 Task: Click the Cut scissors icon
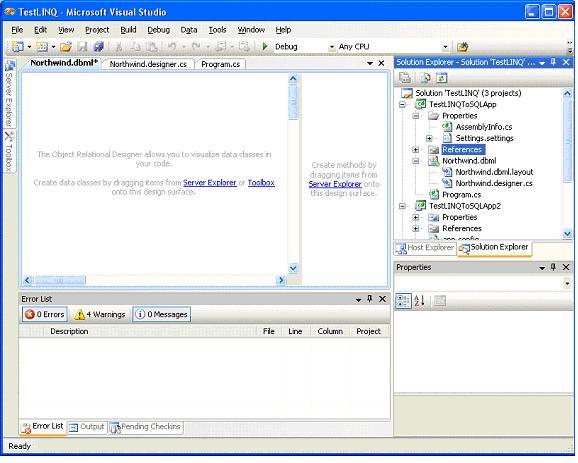[x=118, y=47]
